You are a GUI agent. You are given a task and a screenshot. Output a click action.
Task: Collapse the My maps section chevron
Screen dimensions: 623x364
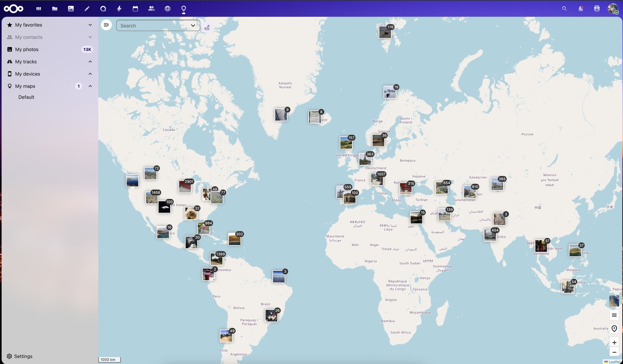click(90, 86)
